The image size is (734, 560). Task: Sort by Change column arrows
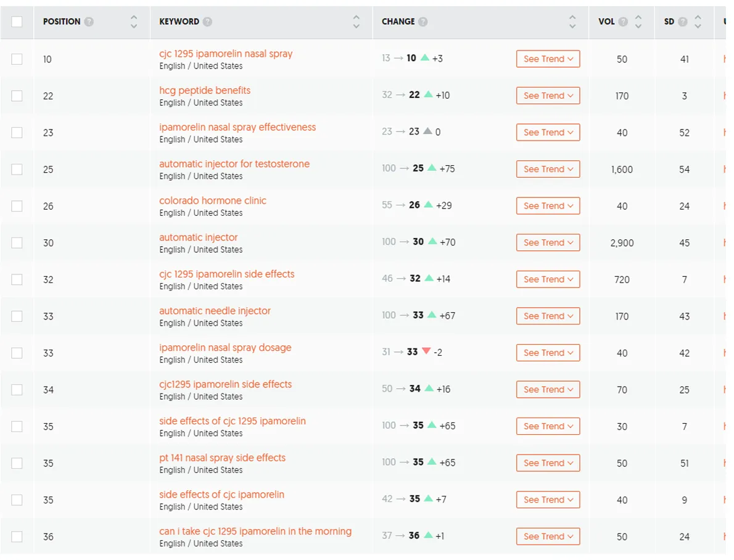[x=572, y=22]
